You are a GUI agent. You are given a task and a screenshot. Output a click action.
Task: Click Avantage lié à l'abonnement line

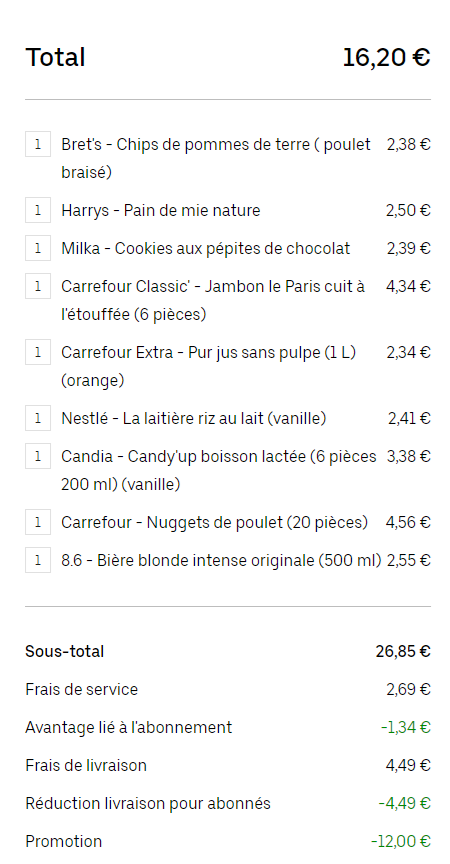pyautogui.click(x=228, y=727)
